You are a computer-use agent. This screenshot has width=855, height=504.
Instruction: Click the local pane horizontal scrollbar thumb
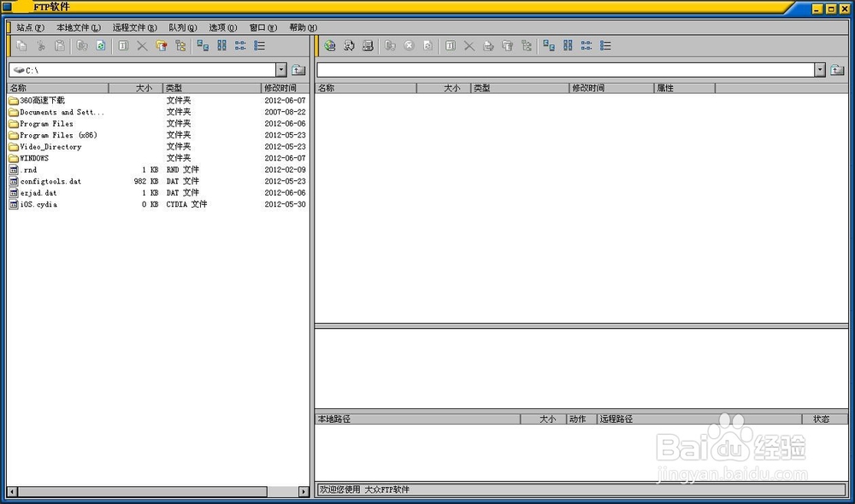tap(142, 491)
